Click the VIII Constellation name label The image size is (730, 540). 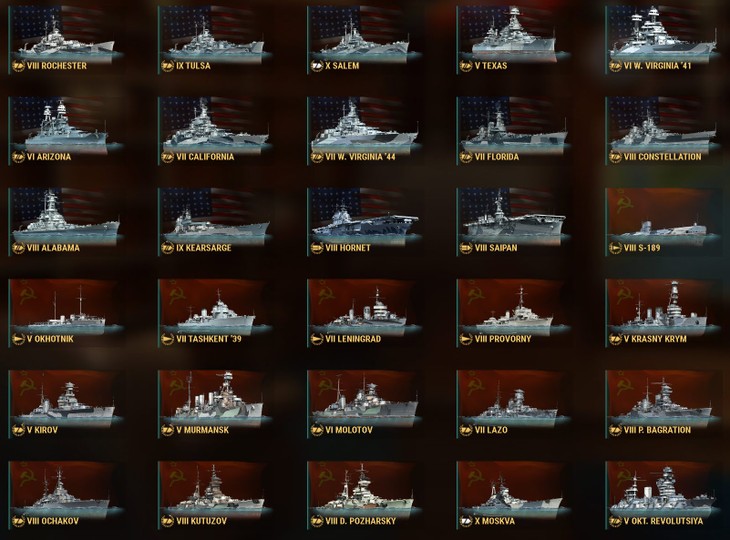tap(662, 157)
